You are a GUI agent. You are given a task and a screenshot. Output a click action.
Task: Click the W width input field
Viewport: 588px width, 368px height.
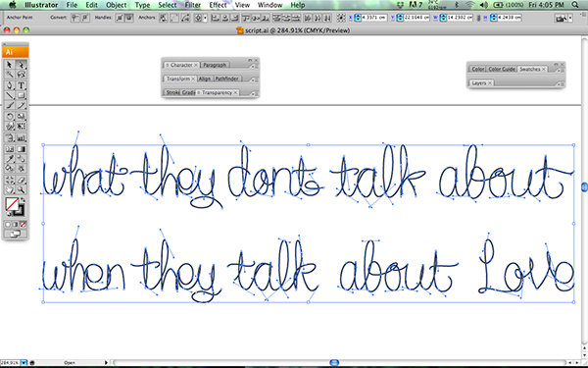click(460, 18)
